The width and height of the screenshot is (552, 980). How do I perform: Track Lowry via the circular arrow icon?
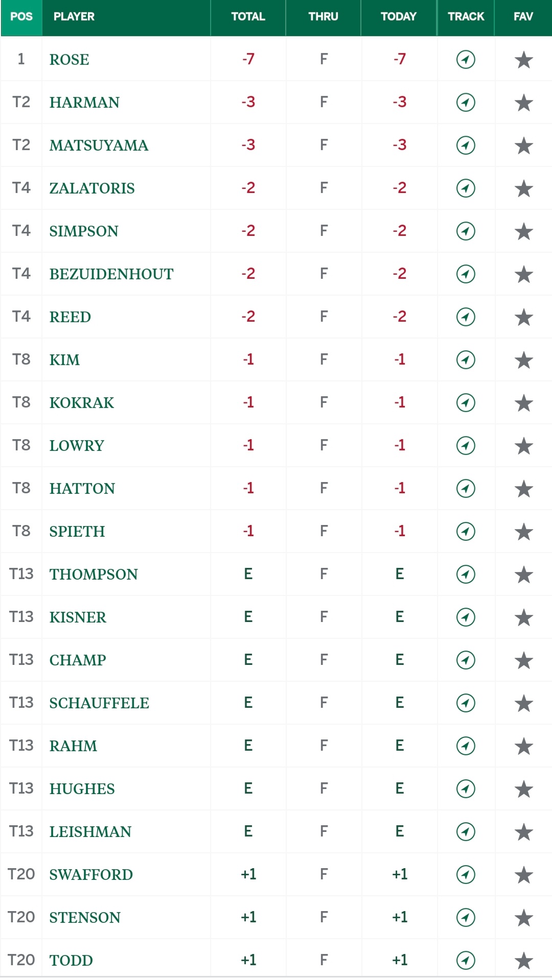(x=466, y=445)
